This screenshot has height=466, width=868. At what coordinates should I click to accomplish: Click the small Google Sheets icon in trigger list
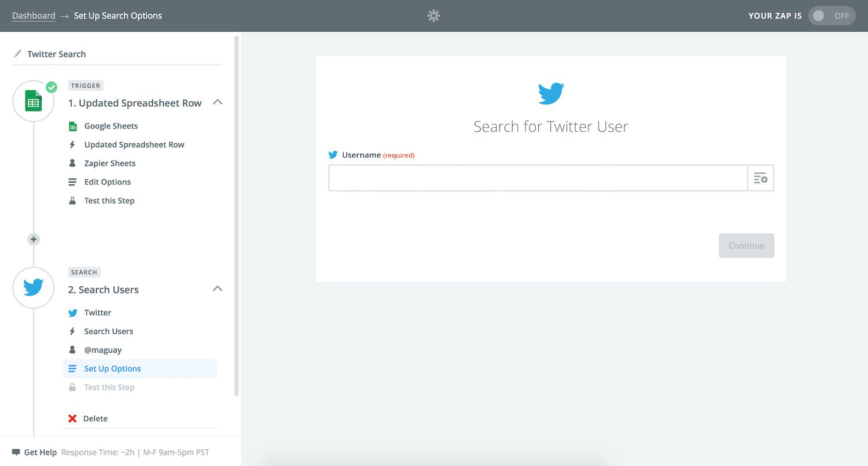72,126
